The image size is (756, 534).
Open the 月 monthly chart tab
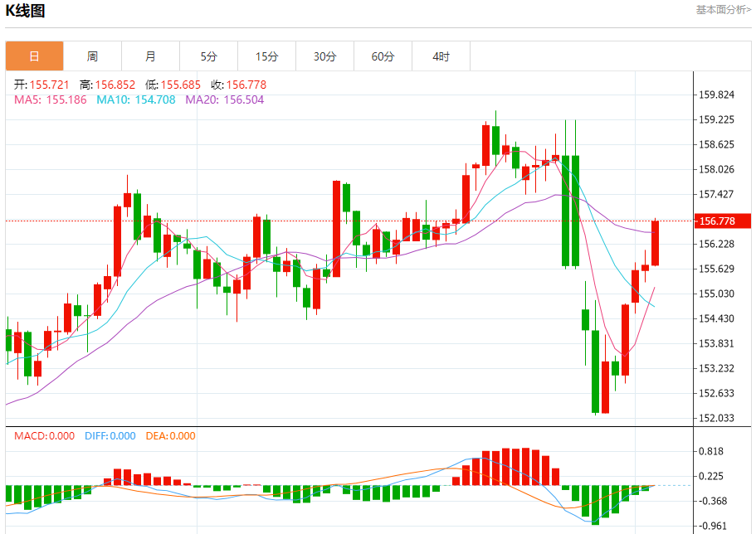pyautogui.click(x=150, y=56)
